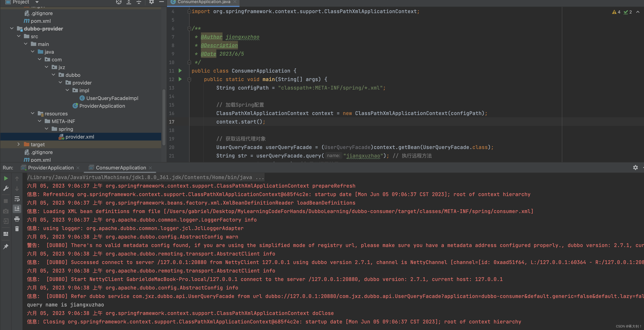
Task: Toggle scroll to end of console
Action: click(x=17, y=209)
